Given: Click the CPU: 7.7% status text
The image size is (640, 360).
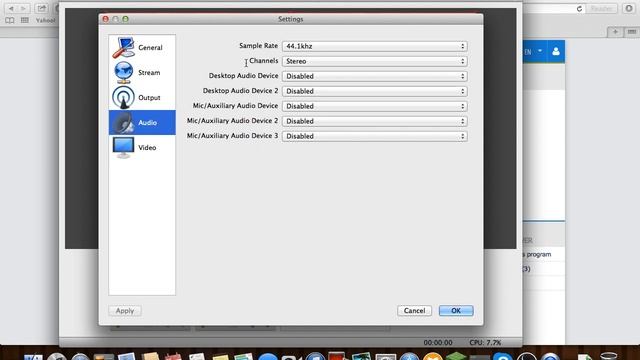Looking at the screenshot, I should coord(485,342).
